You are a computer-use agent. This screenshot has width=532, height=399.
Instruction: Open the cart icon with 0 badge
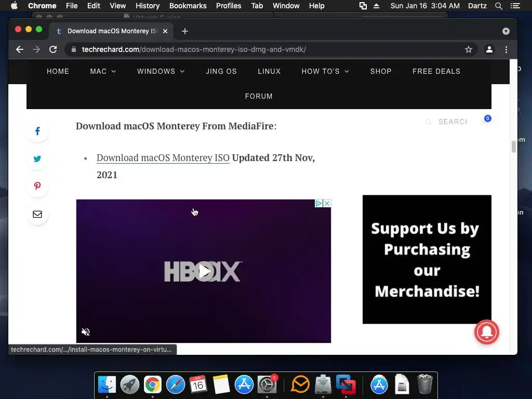coord(487,119)
